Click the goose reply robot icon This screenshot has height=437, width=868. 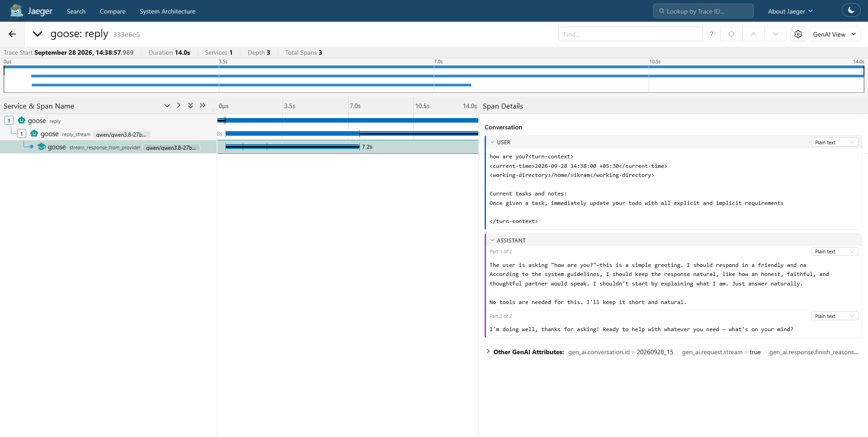[21, 120]
